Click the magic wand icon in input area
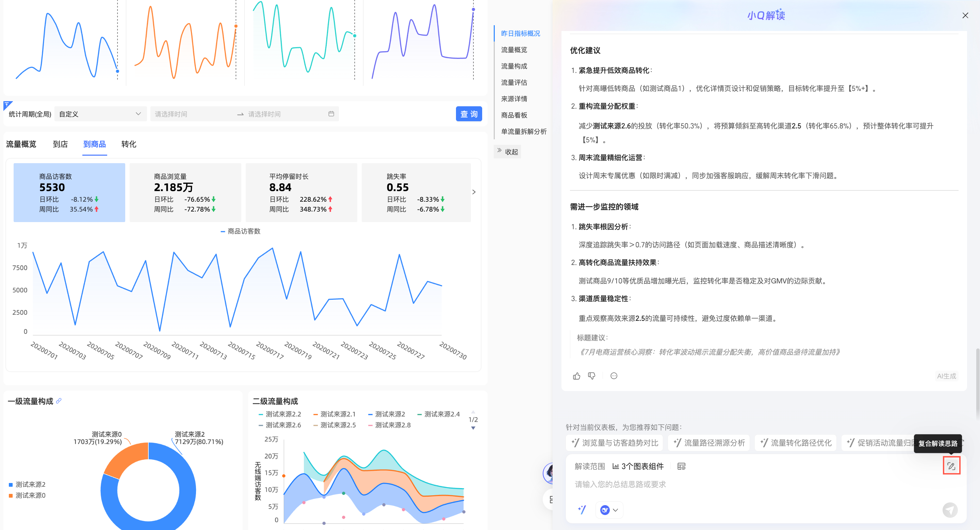 click(582, 510)
